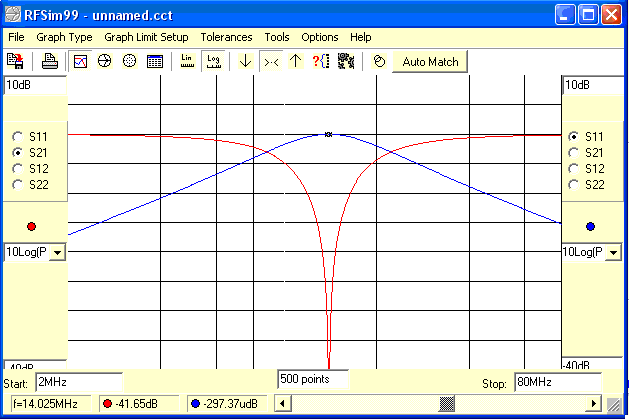The height and width of the screenshot is (419, 629).
Task: Set linear frequency scale (Lin)
Action: [187, 61]
